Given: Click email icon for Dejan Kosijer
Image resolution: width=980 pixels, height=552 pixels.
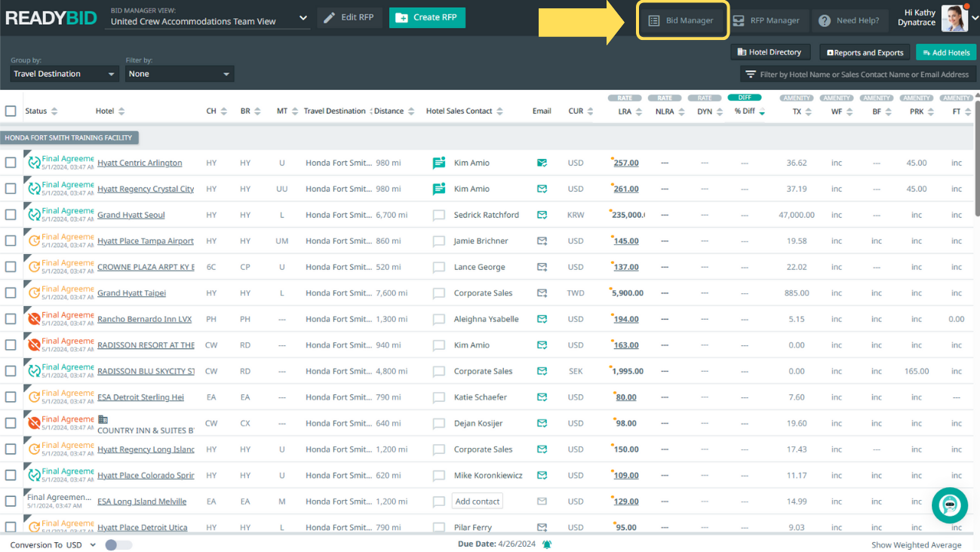Looking at the screenshot, I should click(542, 423).
